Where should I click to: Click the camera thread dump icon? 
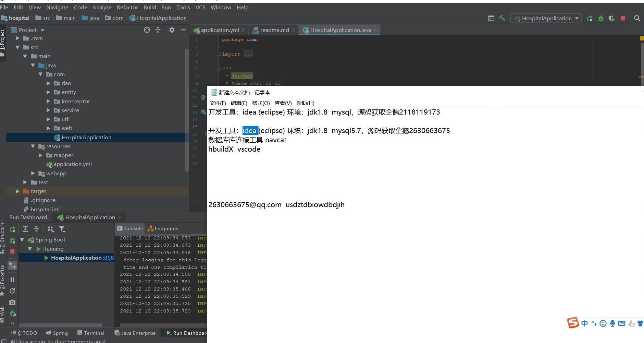12,302
